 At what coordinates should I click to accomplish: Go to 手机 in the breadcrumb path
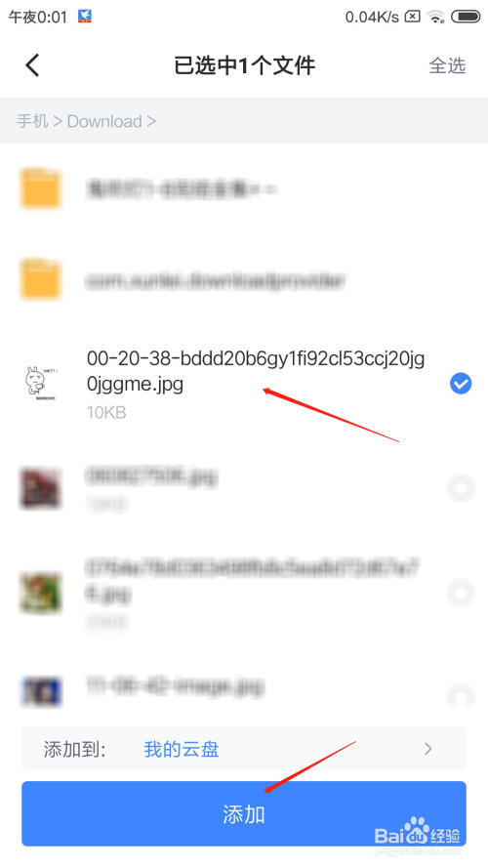32,121
